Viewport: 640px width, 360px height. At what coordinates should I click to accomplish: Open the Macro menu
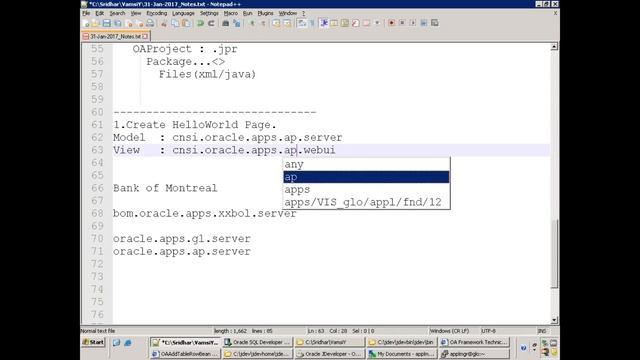(x=231, y=13)
